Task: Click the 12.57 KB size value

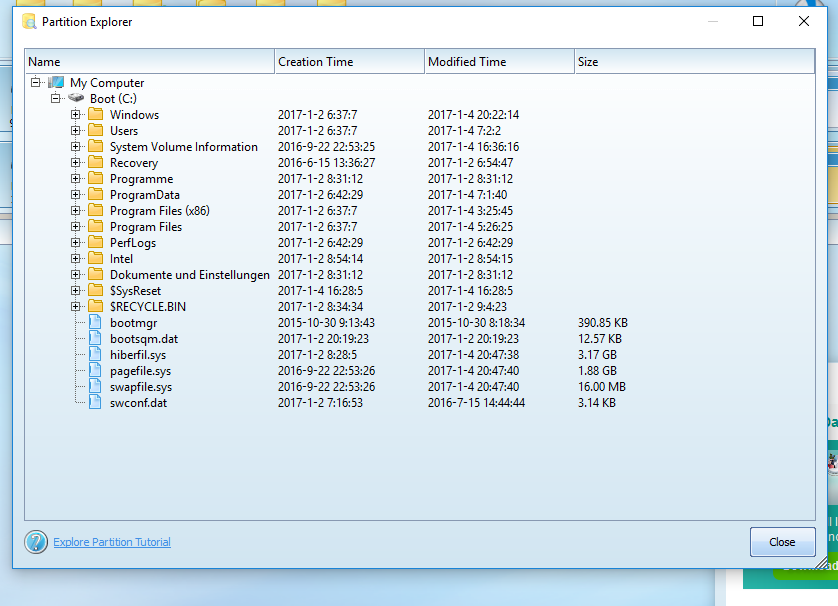Action: tap(600, 339)
